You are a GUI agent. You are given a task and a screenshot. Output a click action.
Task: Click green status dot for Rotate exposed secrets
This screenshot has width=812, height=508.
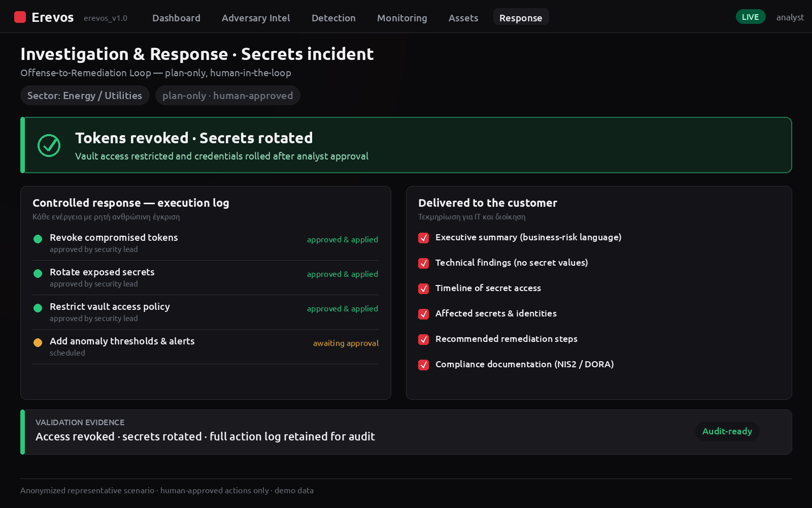38,273
